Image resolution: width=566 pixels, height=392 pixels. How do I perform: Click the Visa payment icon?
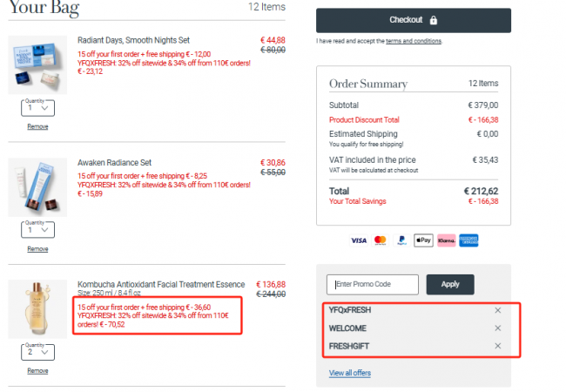tap(359, 240)
